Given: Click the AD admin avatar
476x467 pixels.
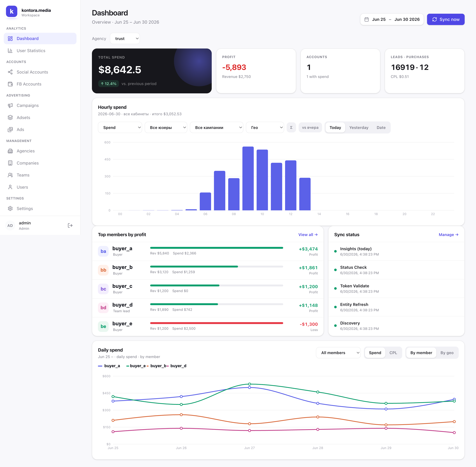Looking at the screenshot, I should tap(10, 225).
